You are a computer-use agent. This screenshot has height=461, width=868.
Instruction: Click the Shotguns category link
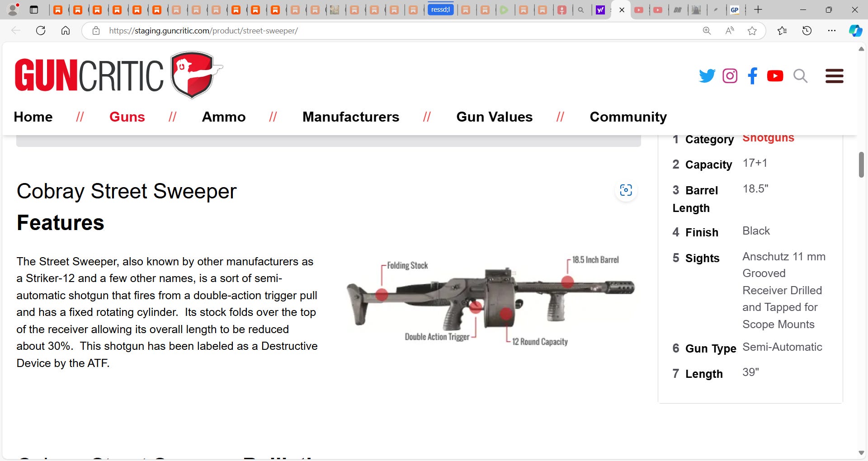point(768,138)
